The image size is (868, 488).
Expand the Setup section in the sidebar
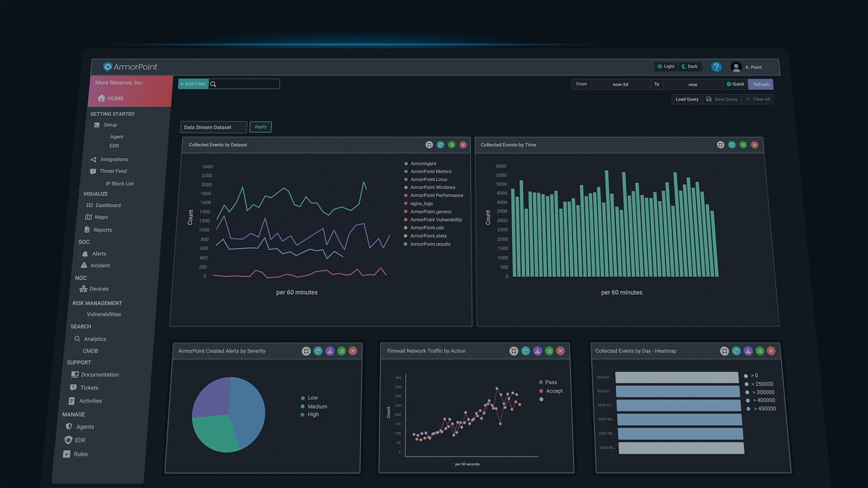pyautogui.click(x=110, y=125)
